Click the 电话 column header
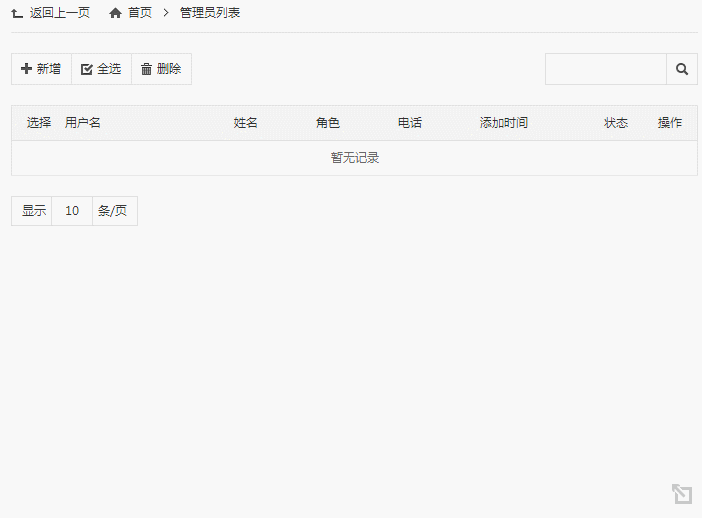The image size is (702, 518). coord(410,123)
